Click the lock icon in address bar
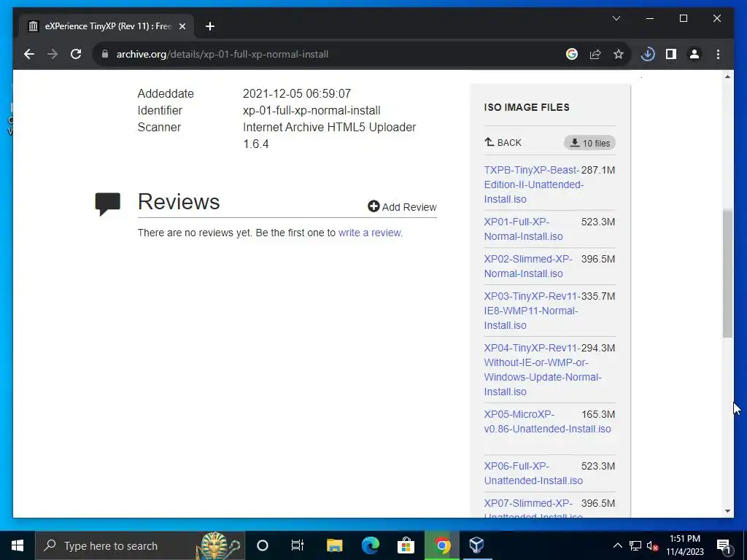This screenshot has width=747, height=560. click(105, 54)
